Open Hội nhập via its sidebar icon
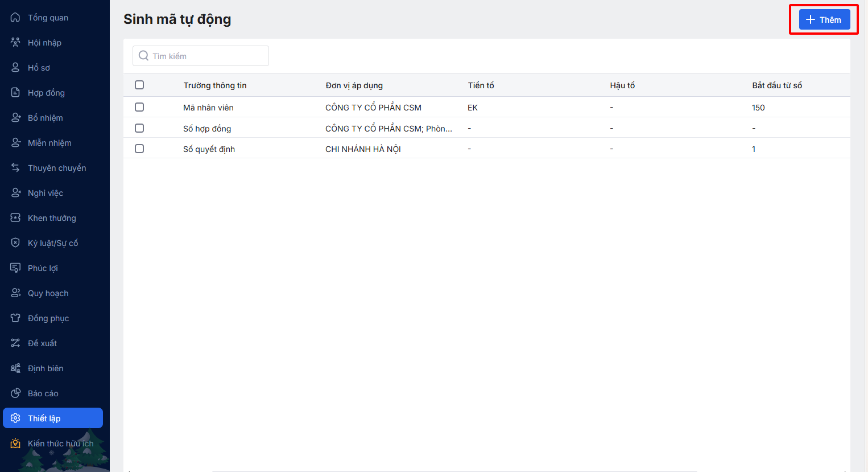 (15, 43)
